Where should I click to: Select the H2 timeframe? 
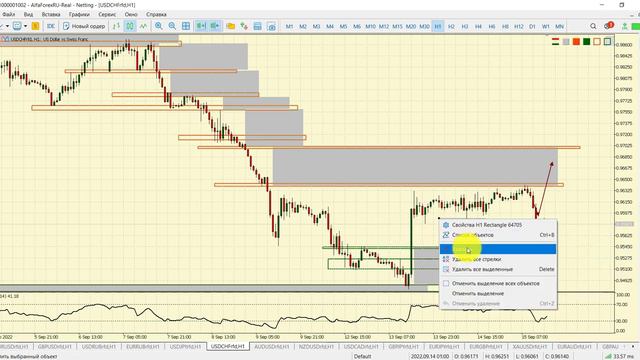[451, 26]
